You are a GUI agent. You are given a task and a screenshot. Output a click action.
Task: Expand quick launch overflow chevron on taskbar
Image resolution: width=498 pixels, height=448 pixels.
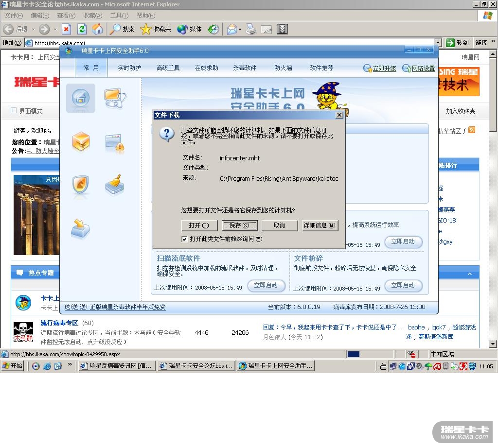pos(70,364)
